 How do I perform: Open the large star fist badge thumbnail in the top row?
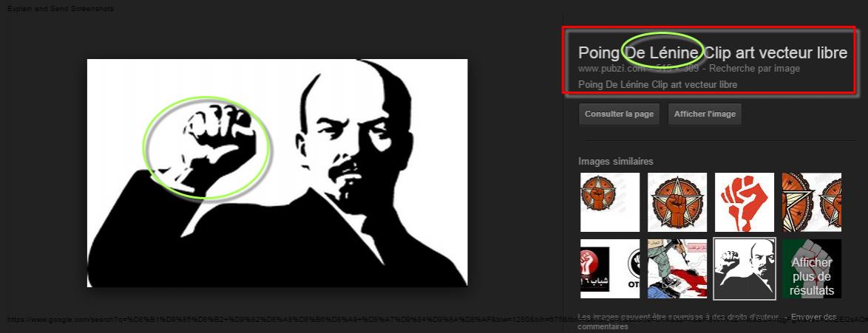(677, 202)
